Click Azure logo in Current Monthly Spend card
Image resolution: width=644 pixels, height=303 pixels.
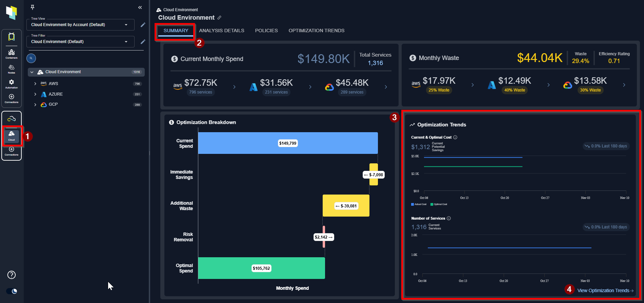tap(254, 87)
